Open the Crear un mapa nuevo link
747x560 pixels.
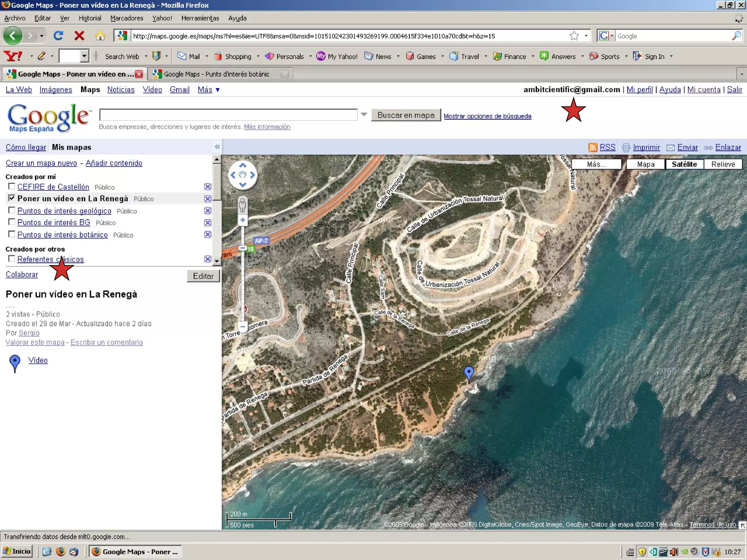point(41,163)
